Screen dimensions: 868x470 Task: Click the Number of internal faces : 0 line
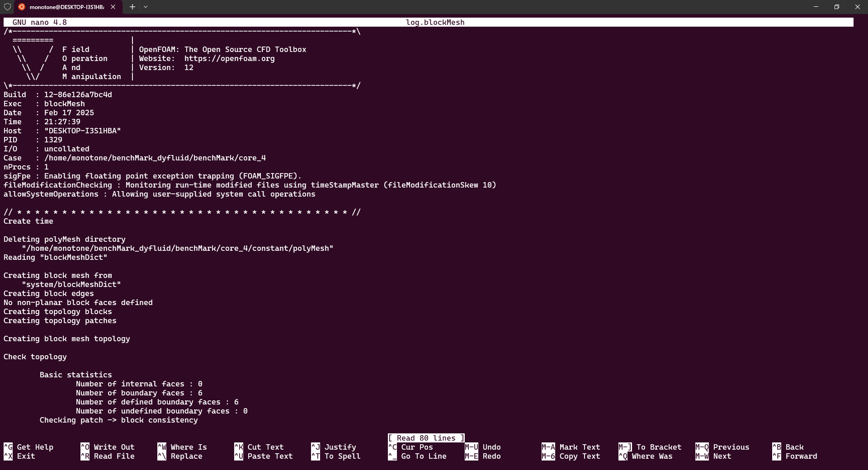(x=139, y=384)
